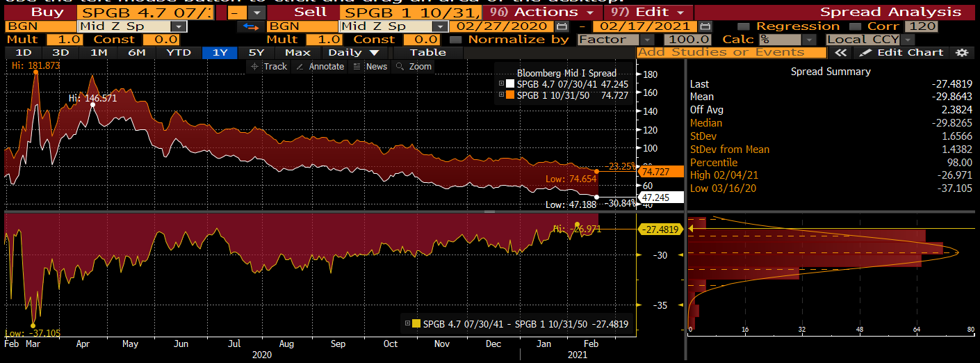
Task: Open the News overlay tool
Action: point(370,66)
